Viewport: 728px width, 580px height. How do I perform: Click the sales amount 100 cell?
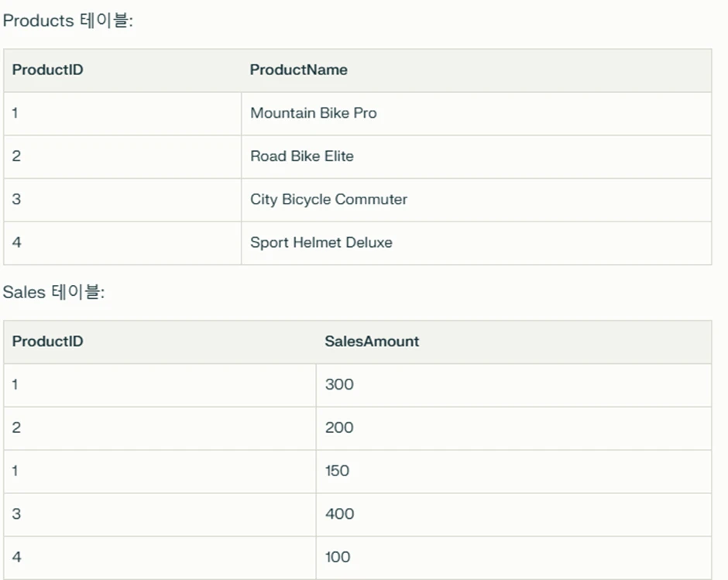[513, 558]
